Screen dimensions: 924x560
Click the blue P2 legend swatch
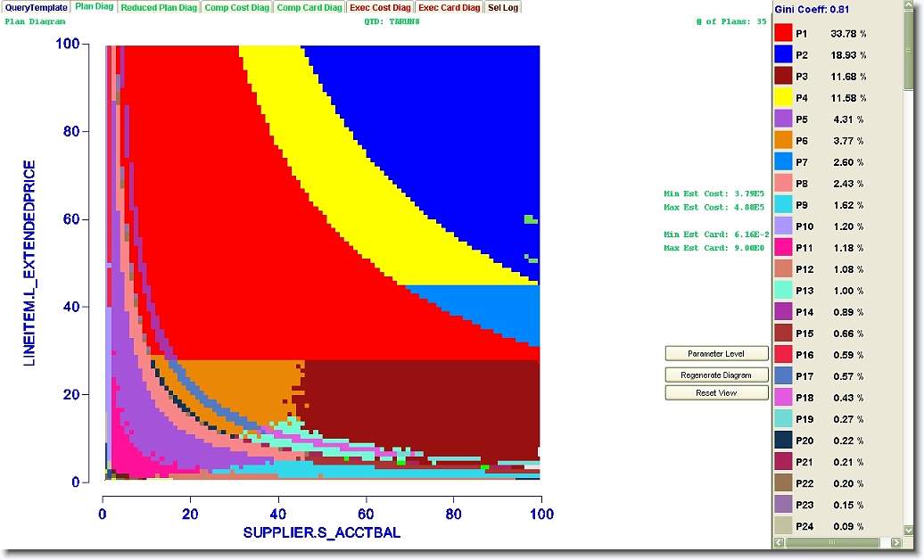(783, 55)
